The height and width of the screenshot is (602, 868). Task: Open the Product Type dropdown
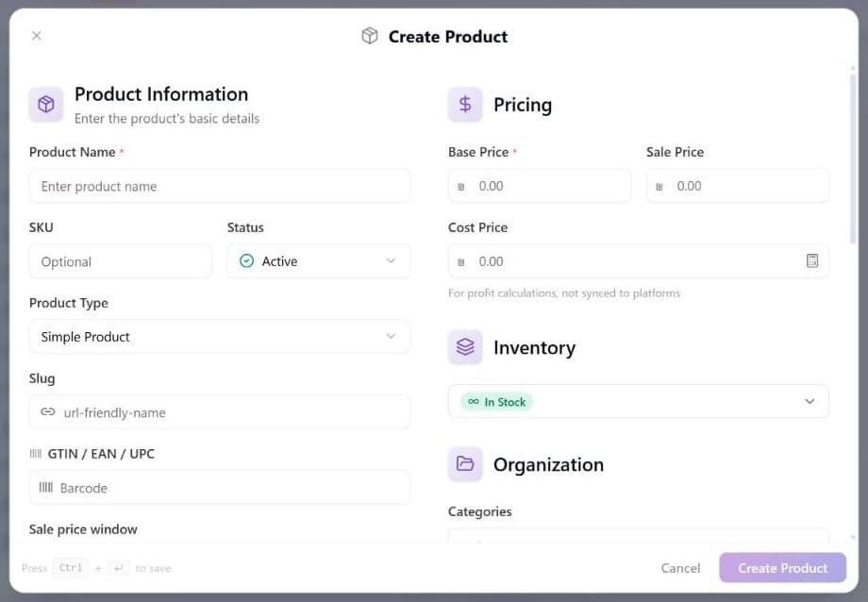coord(220,336)
